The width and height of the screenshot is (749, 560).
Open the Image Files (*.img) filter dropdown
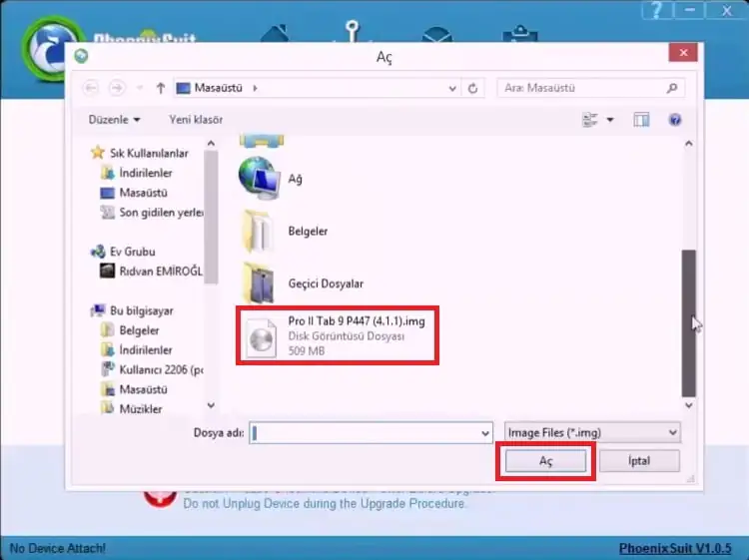point(592,433)
